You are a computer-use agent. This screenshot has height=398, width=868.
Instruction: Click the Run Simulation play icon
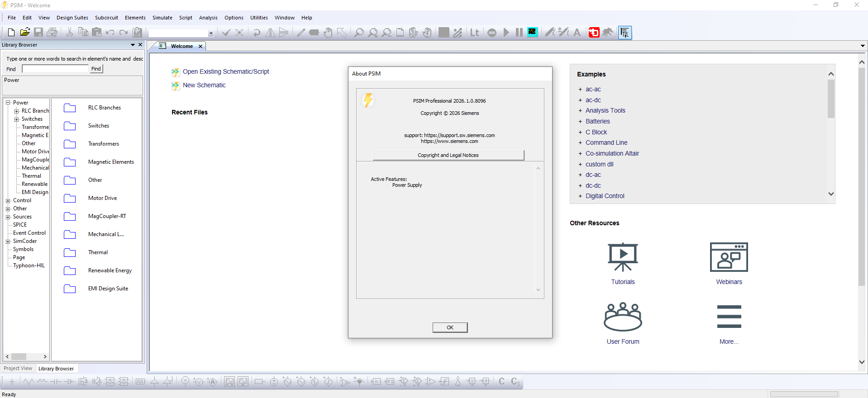506,32
